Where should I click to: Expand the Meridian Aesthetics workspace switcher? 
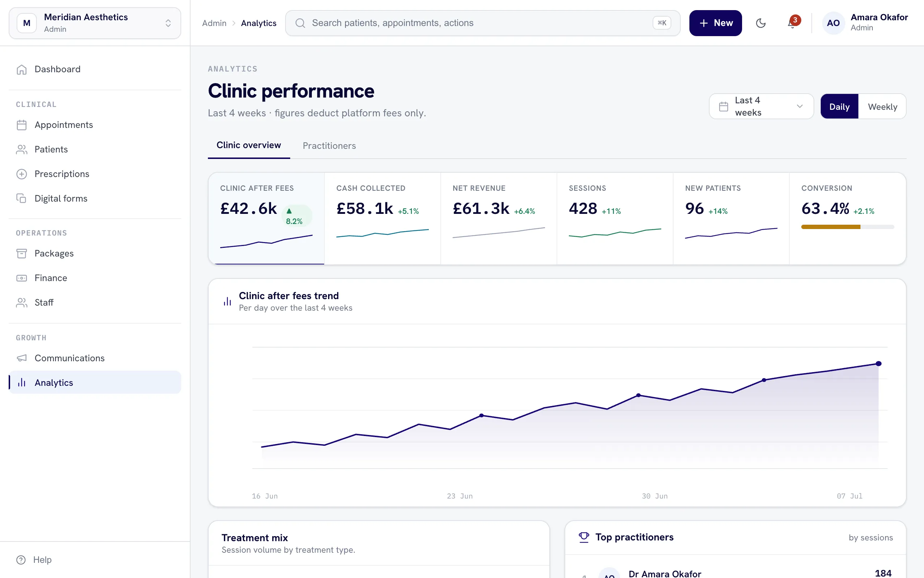tap(95, 23)
